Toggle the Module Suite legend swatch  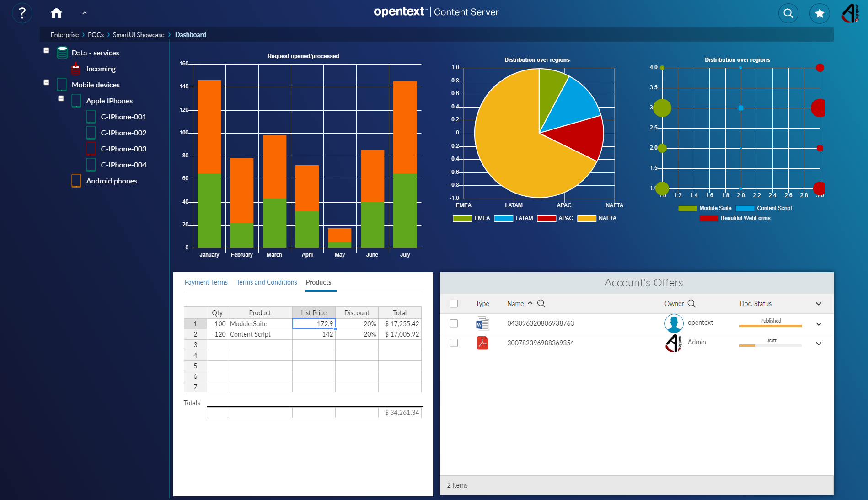point(687,209)
